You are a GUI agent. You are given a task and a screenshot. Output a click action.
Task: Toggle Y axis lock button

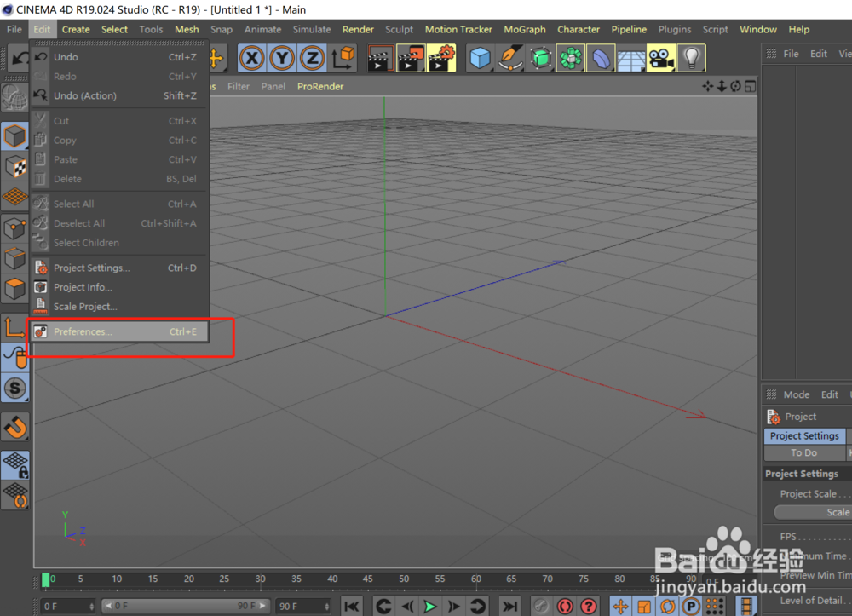pos(281,58)
